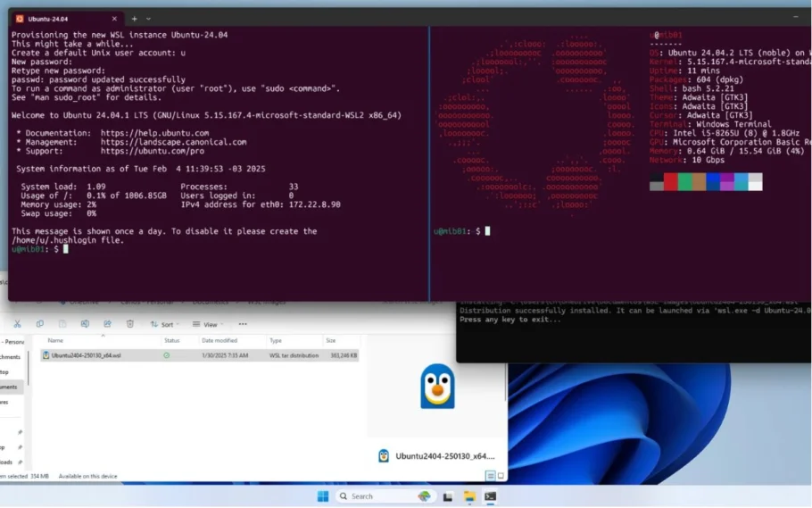Click the small penguin icon in preview pane
812x508 pixels.
[384, 455]
